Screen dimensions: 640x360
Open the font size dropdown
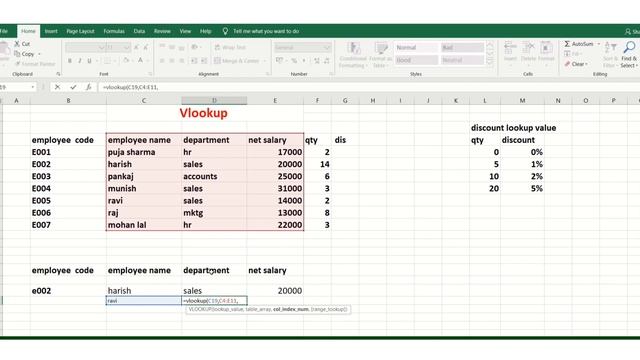pyautogui.click(x=127, y=48)
